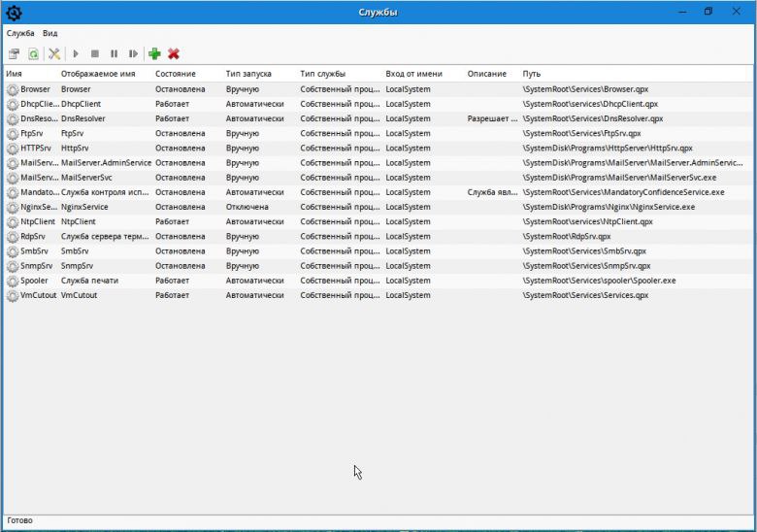Click the red X delete service icon
Image resolution: width=757 pixels, height=532 pixels.
pyautogui.click(x=174, y=53)
